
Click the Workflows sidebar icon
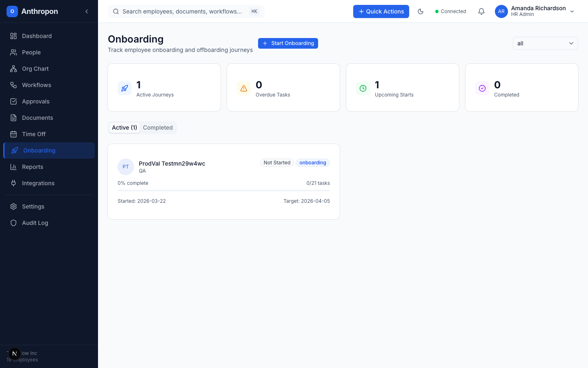point(13,85)
